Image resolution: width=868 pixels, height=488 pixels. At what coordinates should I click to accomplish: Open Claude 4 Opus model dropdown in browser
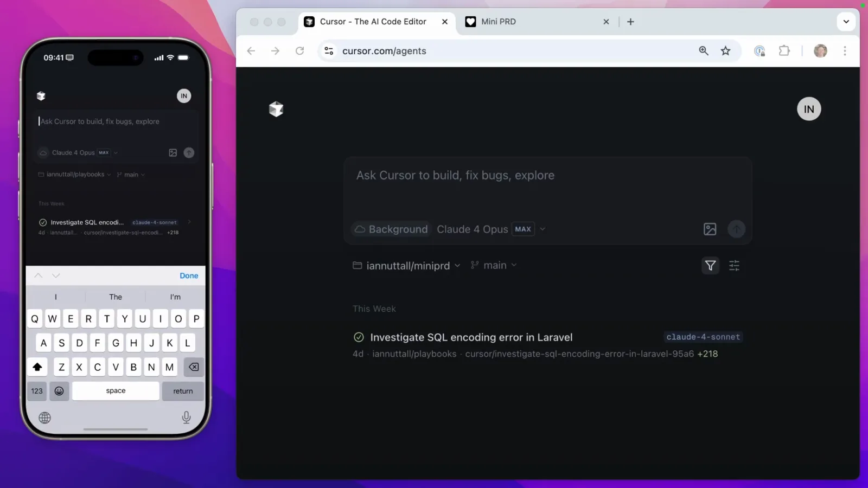pyautogui.click(x=491, y=229)
